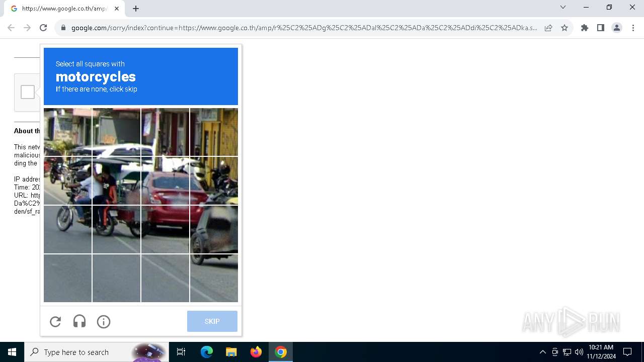
Task: Reload a new captcha challenge
Action: 55,321
